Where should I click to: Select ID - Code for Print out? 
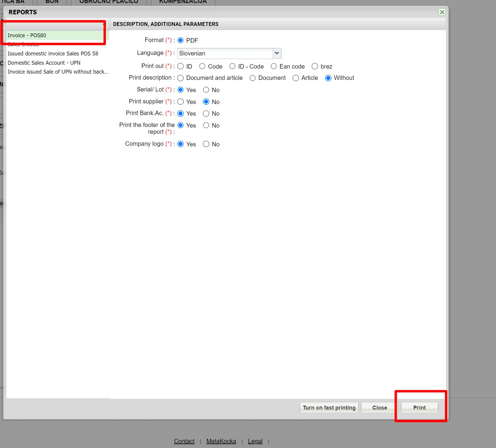click(x=232, y=66)
